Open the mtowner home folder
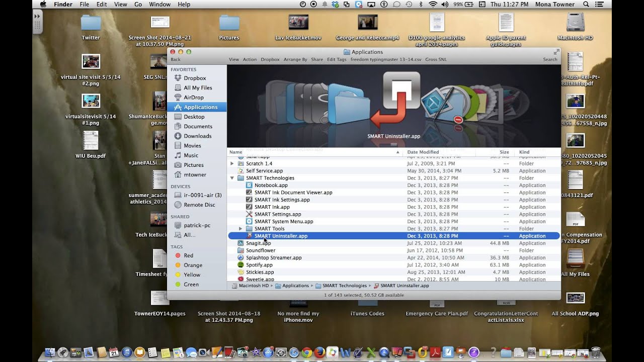Viewport: 644px width, 362px height. 194,174
